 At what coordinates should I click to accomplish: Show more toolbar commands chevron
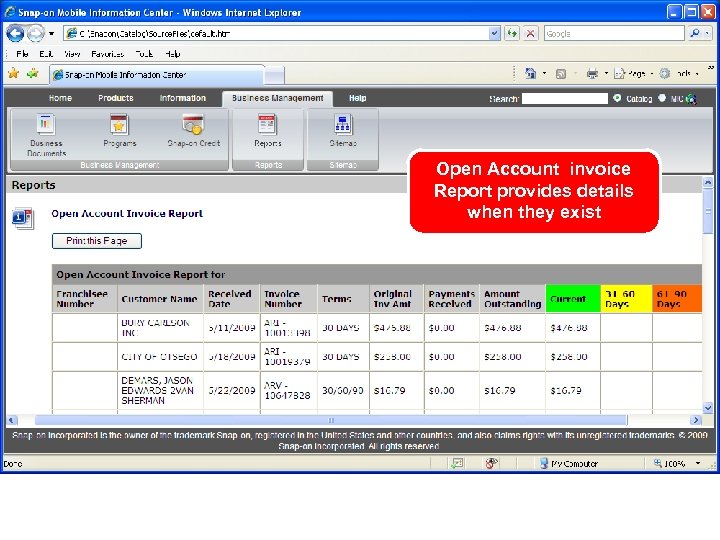711,68
